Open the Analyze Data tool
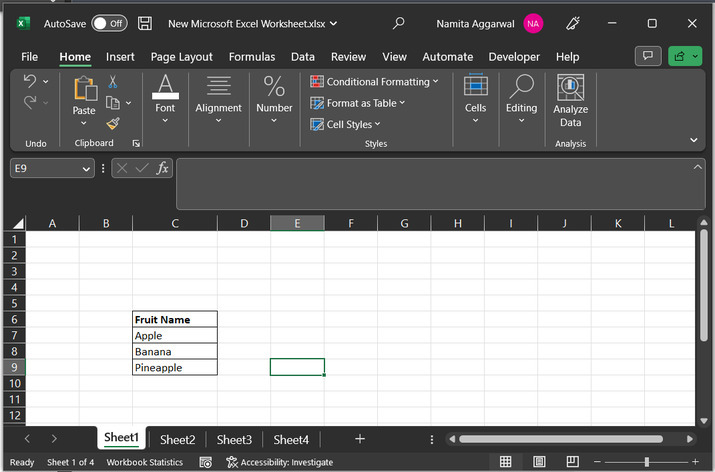Viewport: 715px width, 472px height. (x=570, y=102)
